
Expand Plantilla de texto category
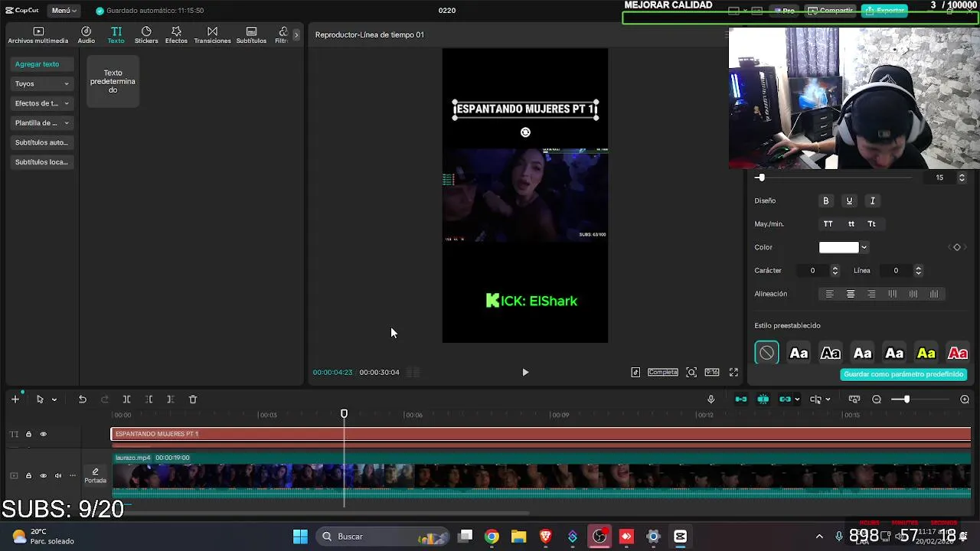42,122
